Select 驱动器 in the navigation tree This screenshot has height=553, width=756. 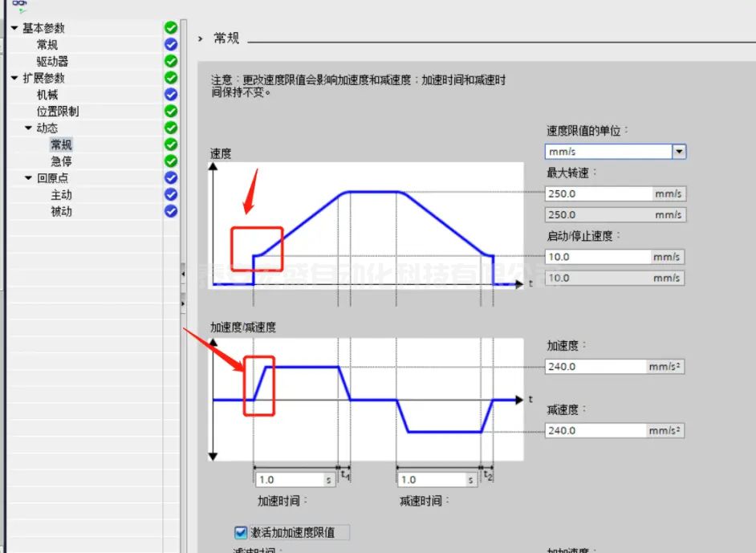[x=52, y=62]
